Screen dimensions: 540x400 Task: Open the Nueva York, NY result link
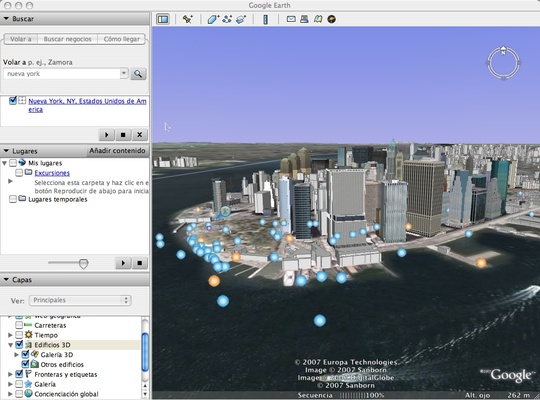87,105
